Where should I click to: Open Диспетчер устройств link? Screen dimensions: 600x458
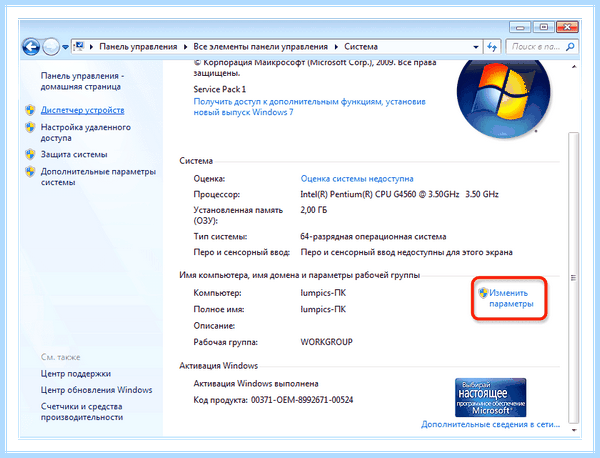click(83, 110)
